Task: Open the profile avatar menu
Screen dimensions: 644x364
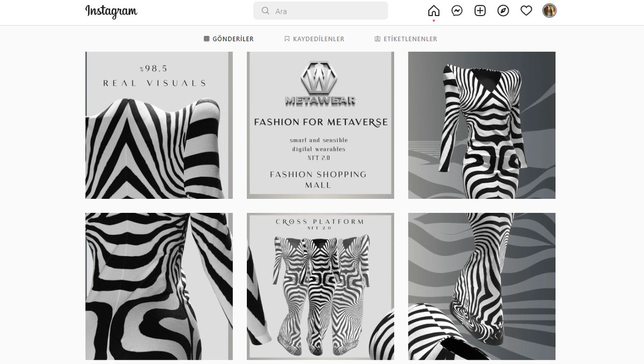Action: pos(548,10)
